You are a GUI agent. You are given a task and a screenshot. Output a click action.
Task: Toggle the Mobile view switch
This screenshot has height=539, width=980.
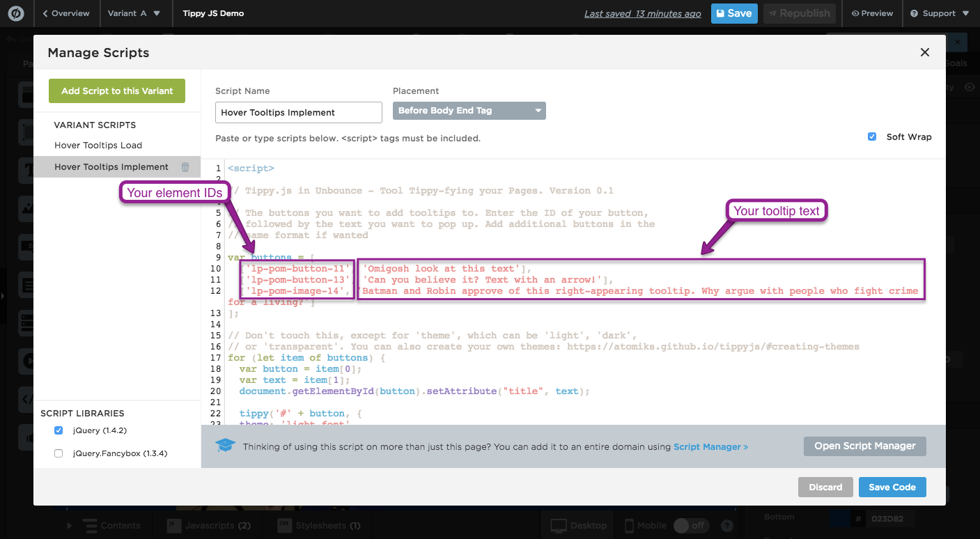[689, 525]
